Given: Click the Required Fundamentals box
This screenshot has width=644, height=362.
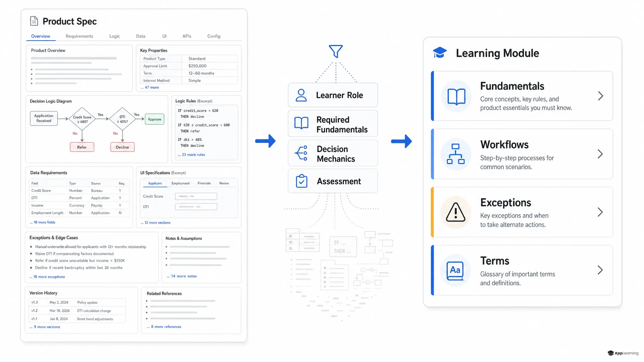Looking at the screenshot, I should [333, 124].
